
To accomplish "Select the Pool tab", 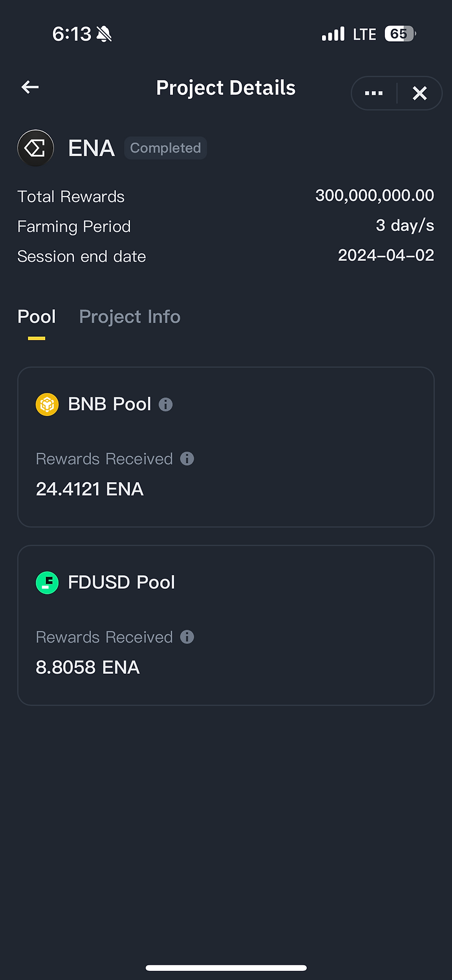I will click(x=36, y=316).
